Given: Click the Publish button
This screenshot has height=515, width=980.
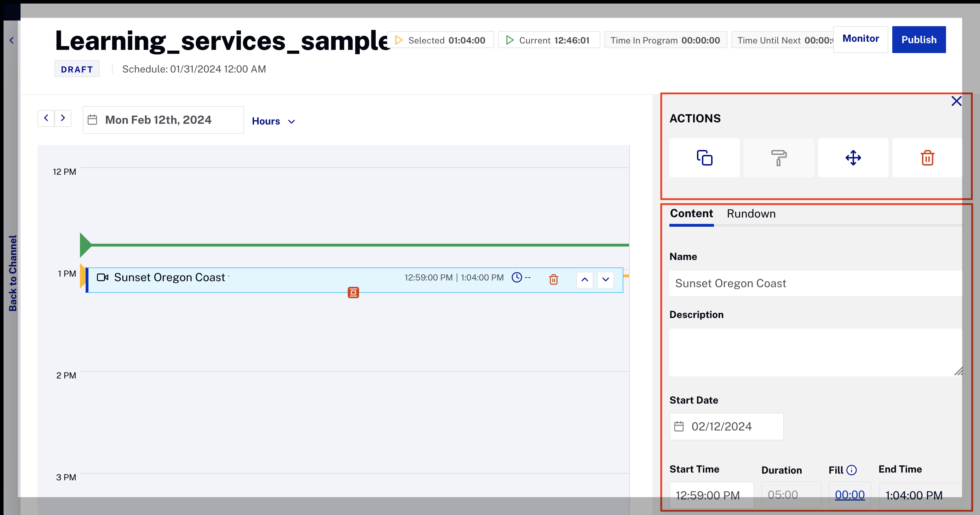Looking at the screenshot, I should coord(918,40).
